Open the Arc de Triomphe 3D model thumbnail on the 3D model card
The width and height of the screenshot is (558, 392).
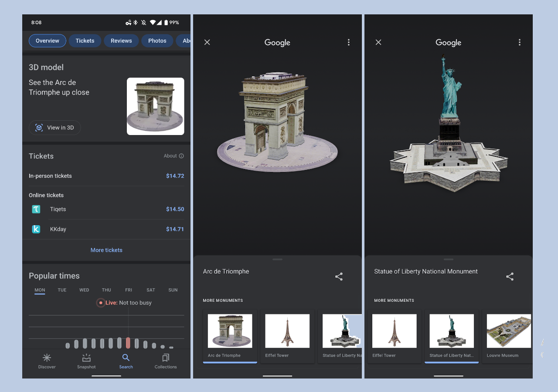pyautogui.click(x=156, y=106)
